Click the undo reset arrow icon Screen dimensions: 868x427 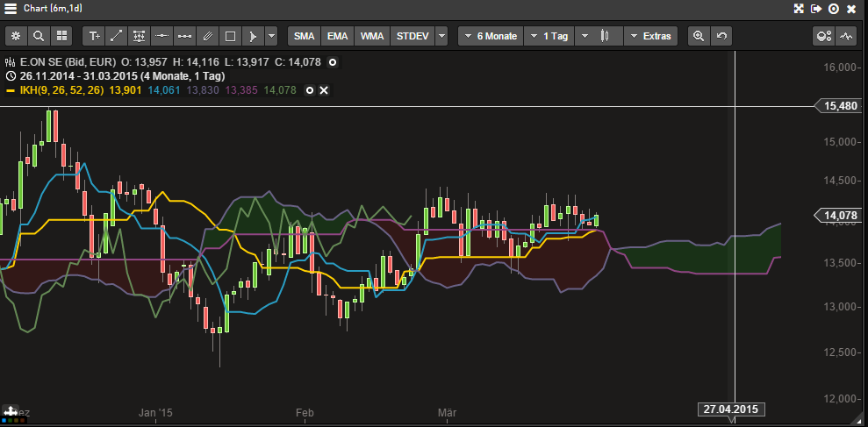(x=721, y=37)
